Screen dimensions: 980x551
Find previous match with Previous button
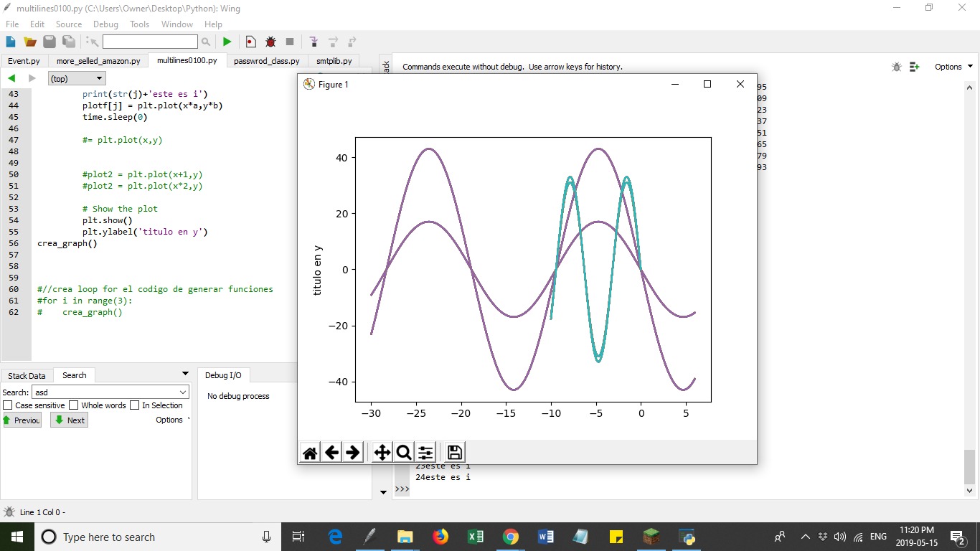22,420
